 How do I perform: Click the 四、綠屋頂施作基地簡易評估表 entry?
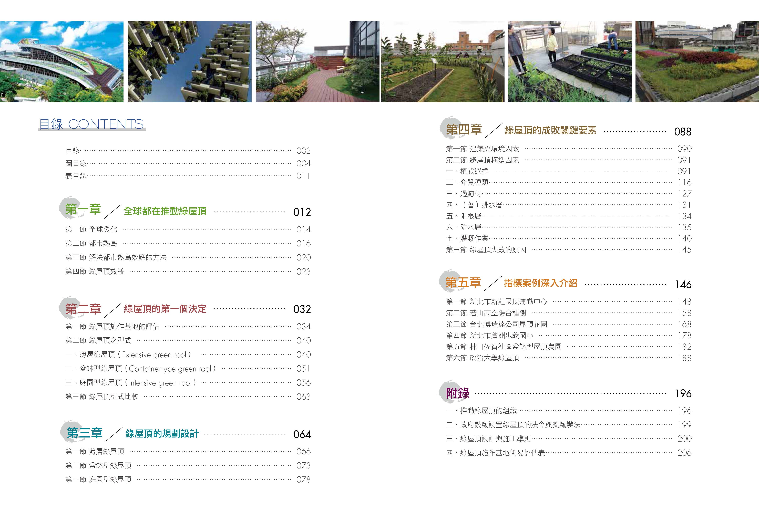(569, 453)
